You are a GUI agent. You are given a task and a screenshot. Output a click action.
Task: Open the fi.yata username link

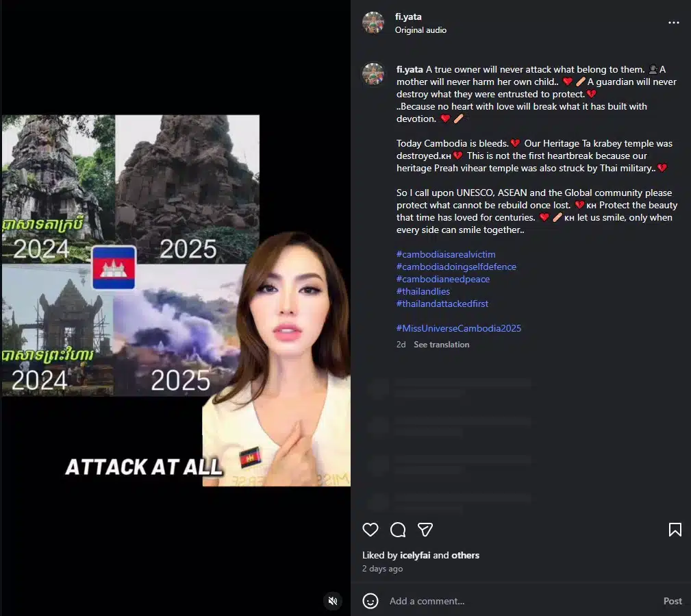408,16
